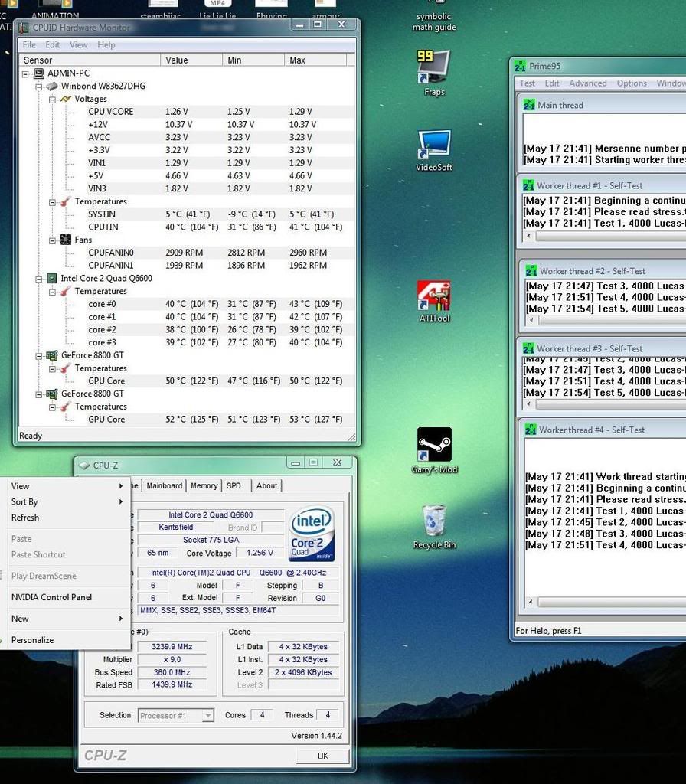Viewport: 686px width, 784px height.
Task: Click the left scroll arrow in Worker thread #4
Action: [x=531, y=602]
